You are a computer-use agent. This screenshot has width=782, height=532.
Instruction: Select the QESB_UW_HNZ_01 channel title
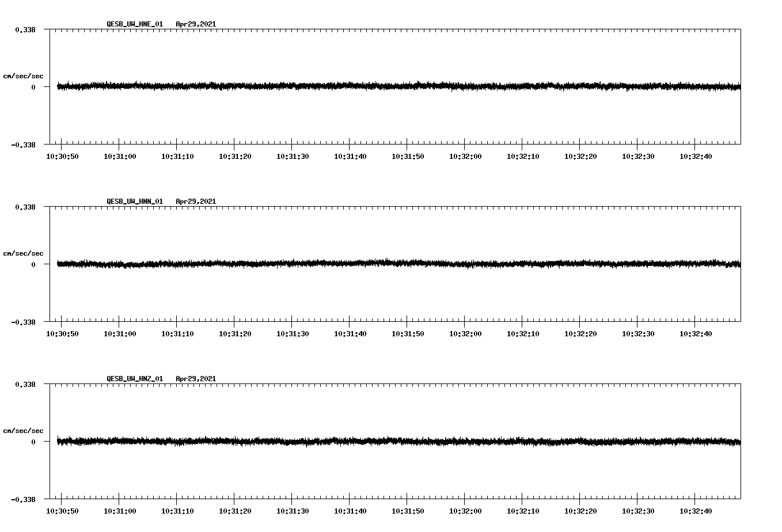[x=134, y=378]
